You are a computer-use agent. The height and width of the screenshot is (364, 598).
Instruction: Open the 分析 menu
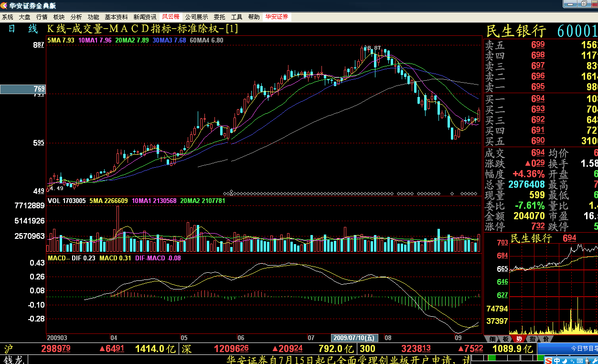coord(76,17)
